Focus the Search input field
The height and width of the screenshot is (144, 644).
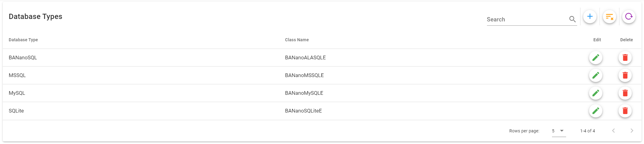[526, 20]
